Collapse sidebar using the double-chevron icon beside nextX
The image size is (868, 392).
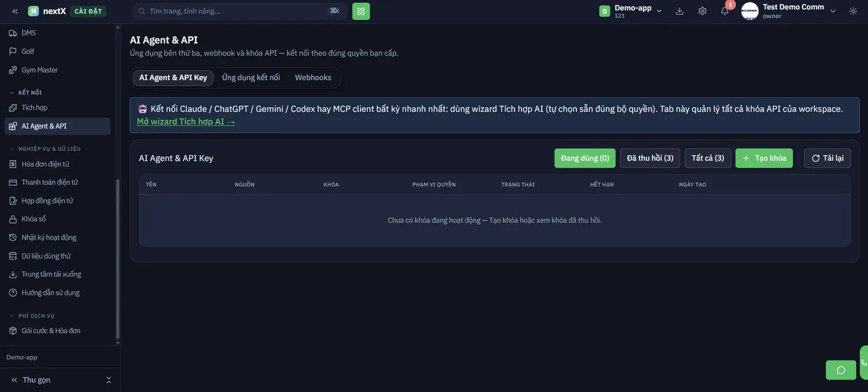pos(15,11)
